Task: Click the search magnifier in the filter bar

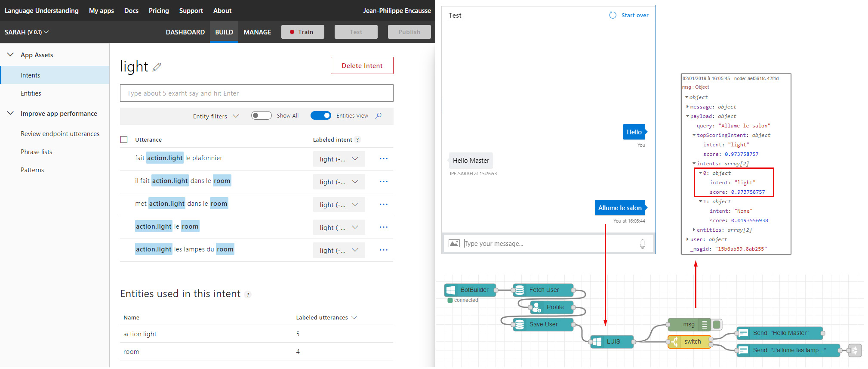Action: 379,116
